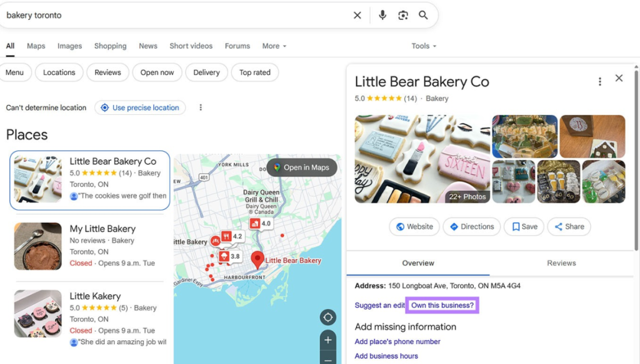
Task: Visit the bakery Website button
Action: coord(414,227)
